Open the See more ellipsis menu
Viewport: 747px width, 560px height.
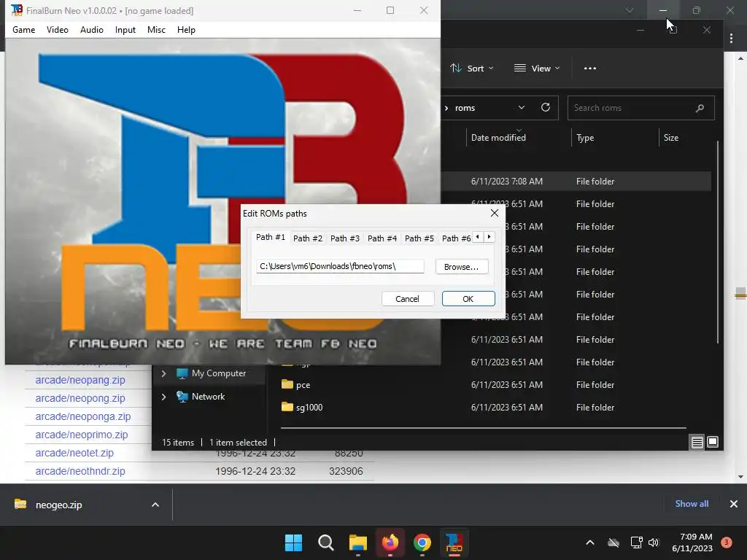589,68
